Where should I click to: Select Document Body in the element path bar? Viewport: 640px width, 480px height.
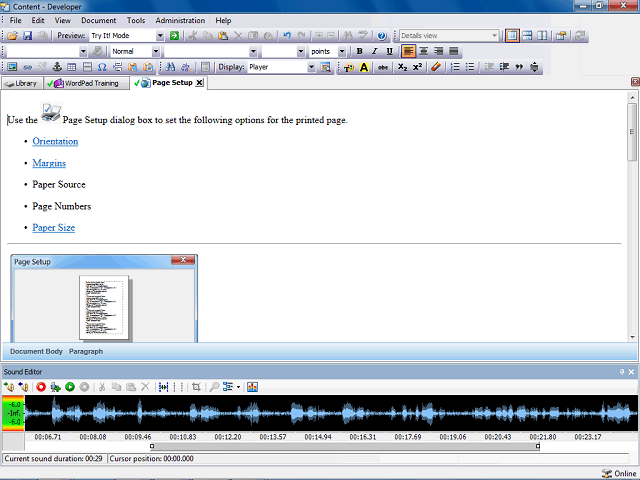36,351
